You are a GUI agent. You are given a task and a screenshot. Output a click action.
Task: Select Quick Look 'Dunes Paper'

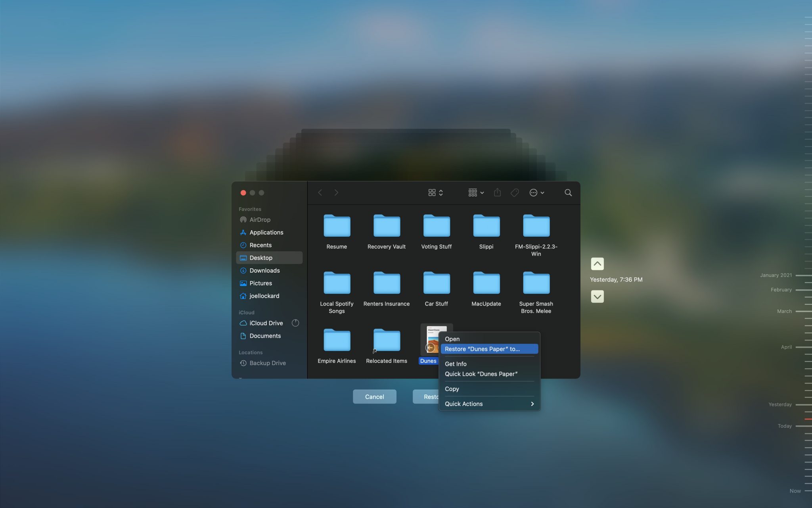pos(481,374)
